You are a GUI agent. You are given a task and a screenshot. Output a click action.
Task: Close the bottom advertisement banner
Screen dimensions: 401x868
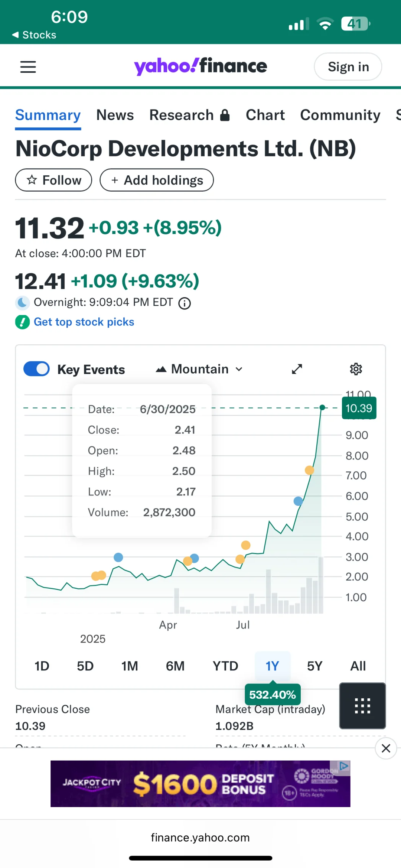386,748
